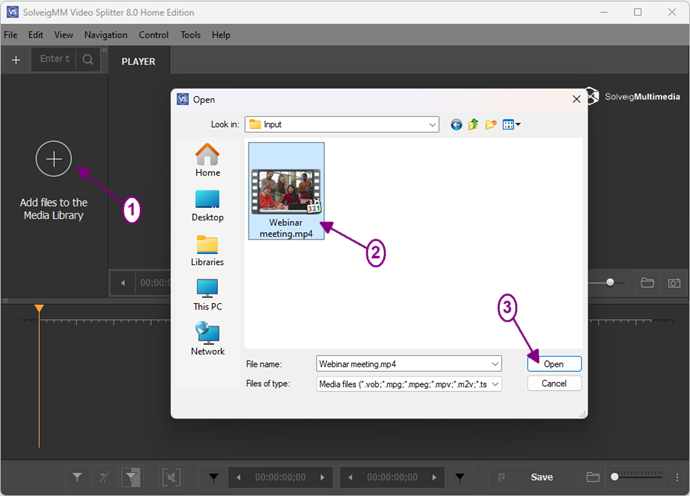This screenshot has height=496, width=690.
Task: Go to Home in the places sidebar
Action: 207,160
